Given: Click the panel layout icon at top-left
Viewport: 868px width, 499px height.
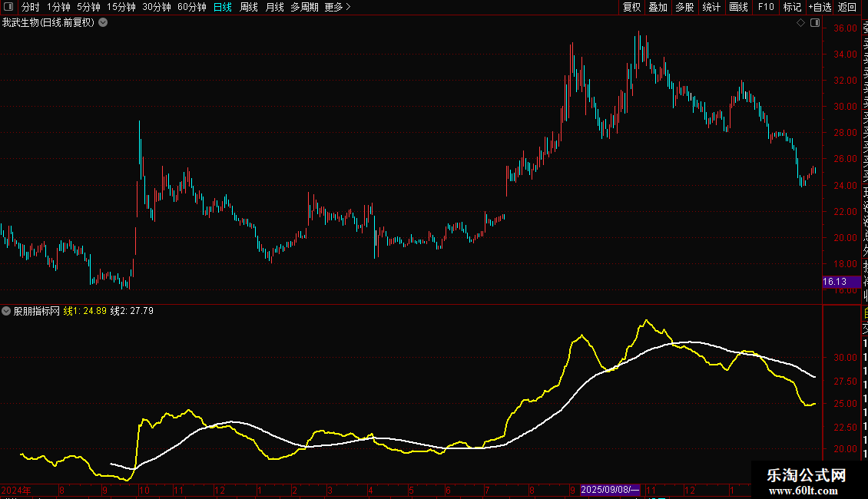Looking at the screenshot, I should point(8,7).
